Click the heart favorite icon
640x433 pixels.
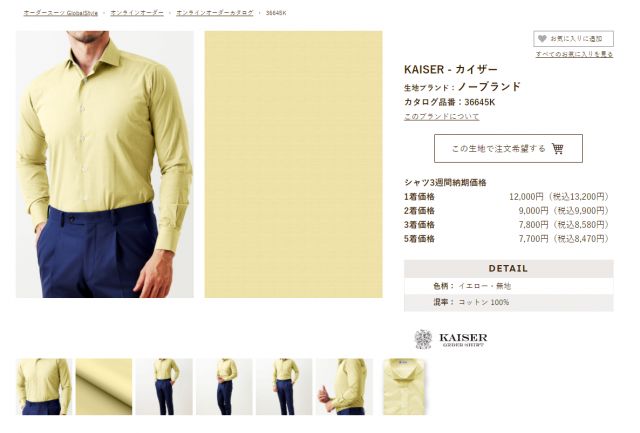(542, 39)
